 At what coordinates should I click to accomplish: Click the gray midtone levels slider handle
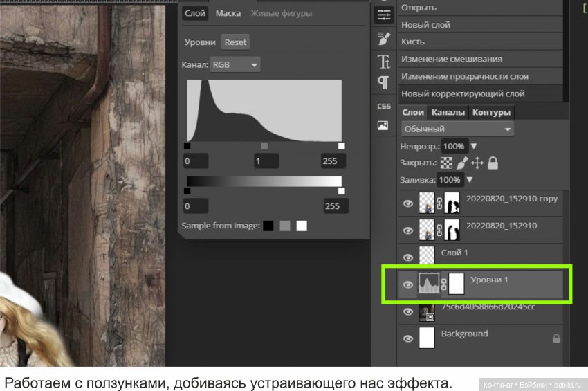[264, 146]
